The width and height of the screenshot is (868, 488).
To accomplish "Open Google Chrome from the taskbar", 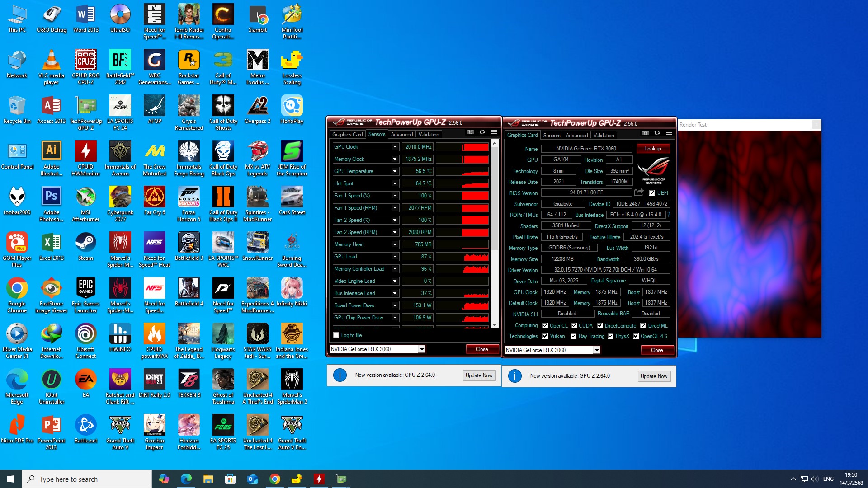I will pos(274,479).
